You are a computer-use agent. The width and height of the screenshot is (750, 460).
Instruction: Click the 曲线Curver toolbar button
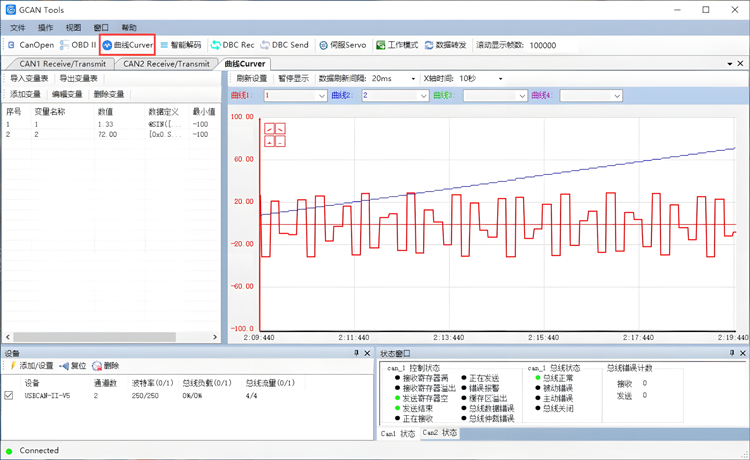127,45
